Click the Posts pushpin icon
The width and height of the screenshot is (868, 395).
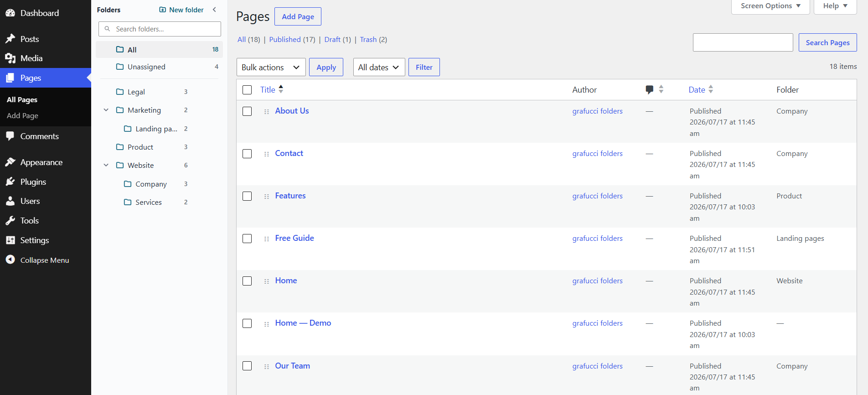coord(10,39)
